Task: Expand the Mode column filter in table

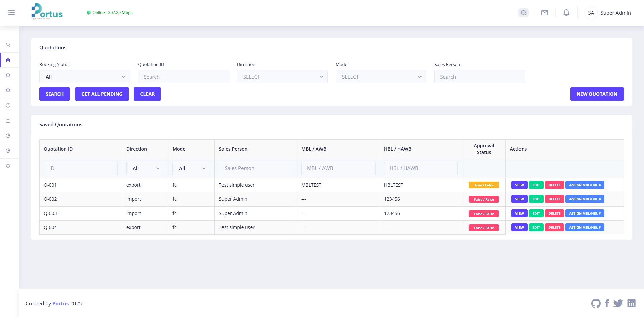Action: point(191,168)
